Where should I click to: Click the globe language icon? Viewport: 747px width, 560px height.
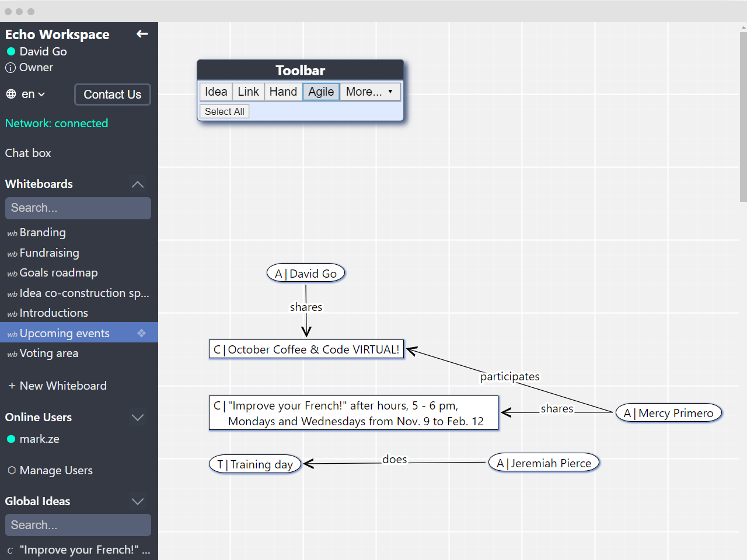(x=11, y=94)
